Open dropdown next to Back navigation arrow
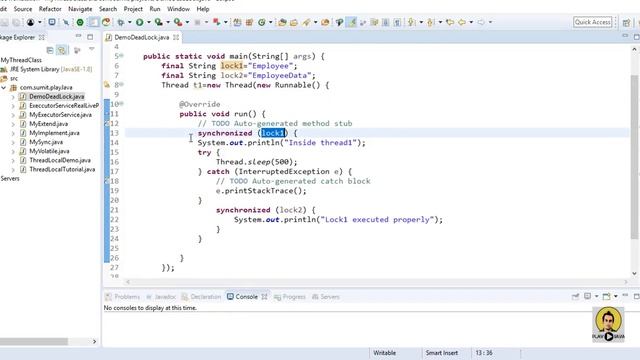Viewport: 640px width, 360px height. pos(471,22)
